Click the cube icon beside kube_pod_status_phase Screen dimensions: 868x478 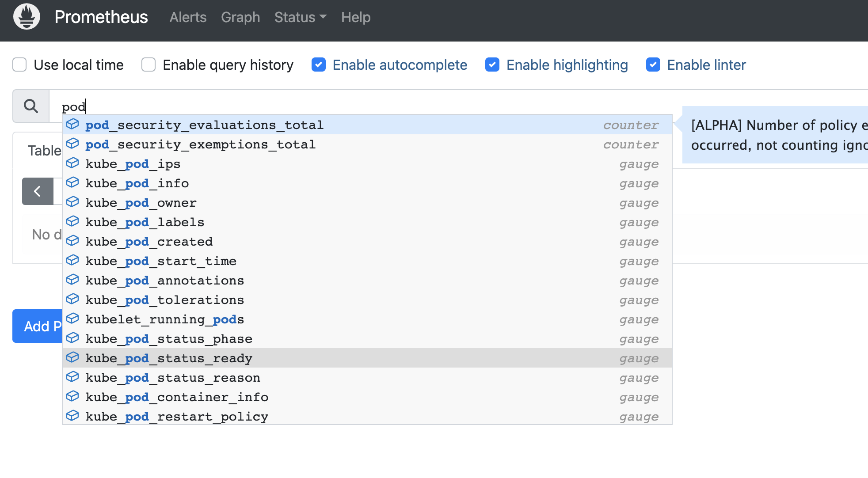click(72, 338)
